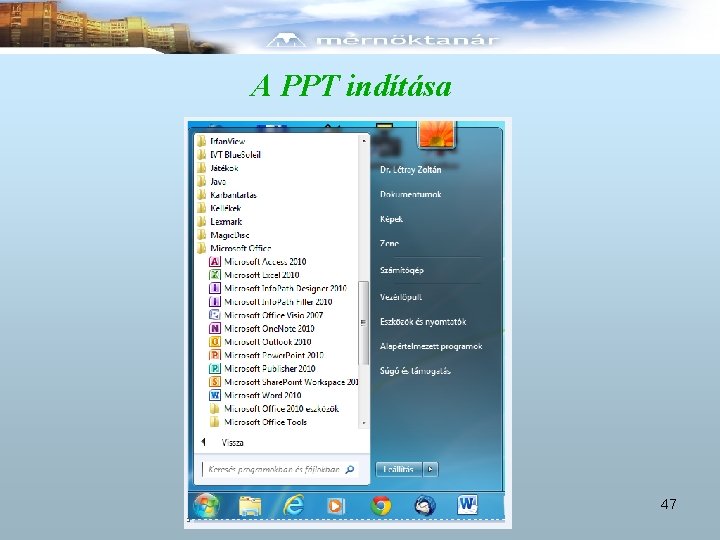
Task: Open Microsoft InfoPath Filler 2010 icon
Action: click(x=214, y=301)
